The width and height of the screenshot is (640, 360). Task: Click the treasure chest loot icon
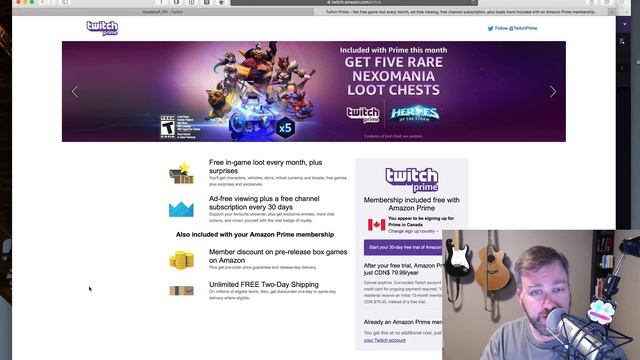point(181,173)
